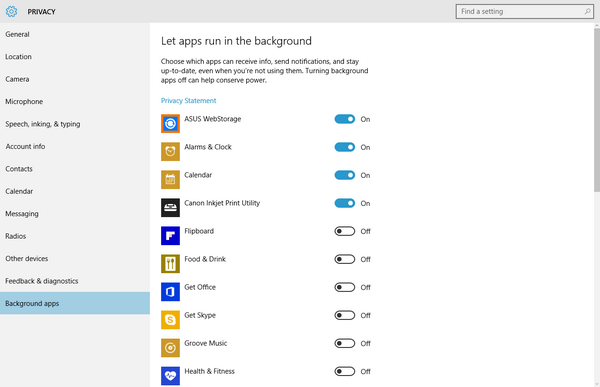Click the Groove Music app icon
Image resolution: width=600 pixels, height=387 pixels.
point(170,347)
